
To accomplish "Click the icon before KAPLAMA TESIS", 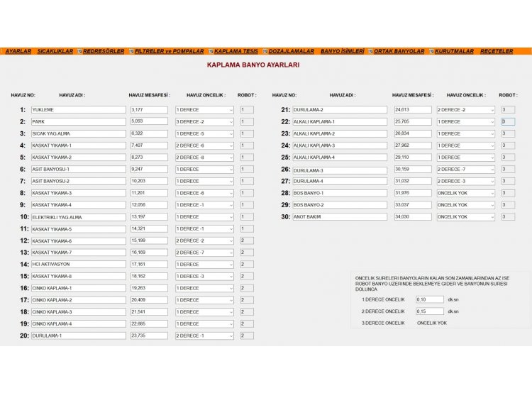I will [x=211, y=52].
